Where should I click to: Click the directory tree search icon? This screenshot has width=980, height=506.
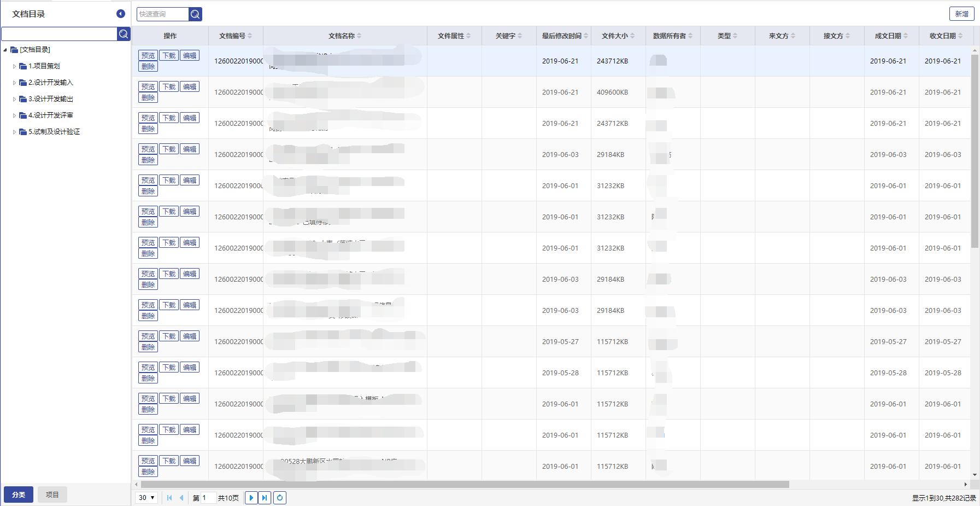click(124, 34)
